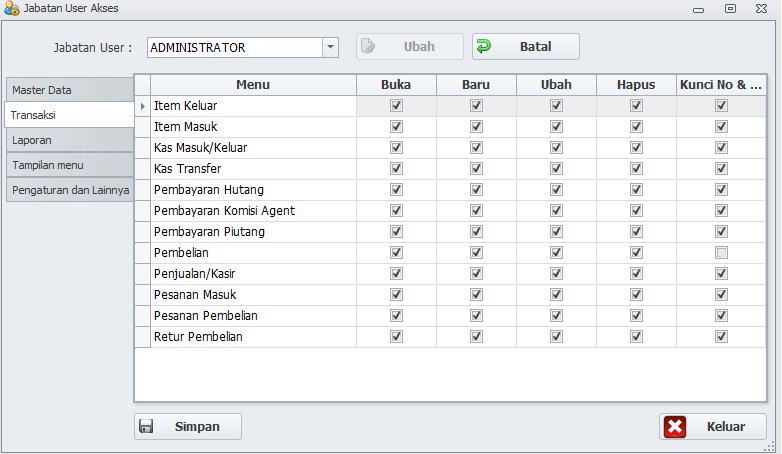
Task: Select the Tampilan menu tab
Action: click(x=68, y=165)
